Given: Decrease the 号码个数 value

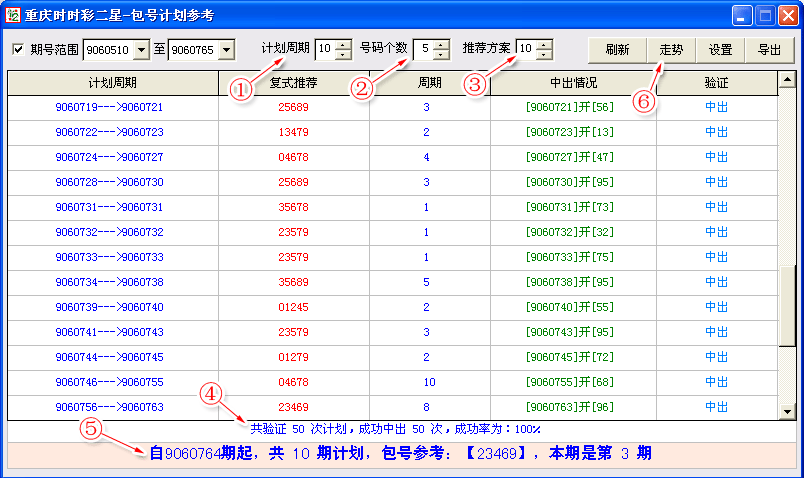Looking at the screenshot, I should [x=441, y=54].
